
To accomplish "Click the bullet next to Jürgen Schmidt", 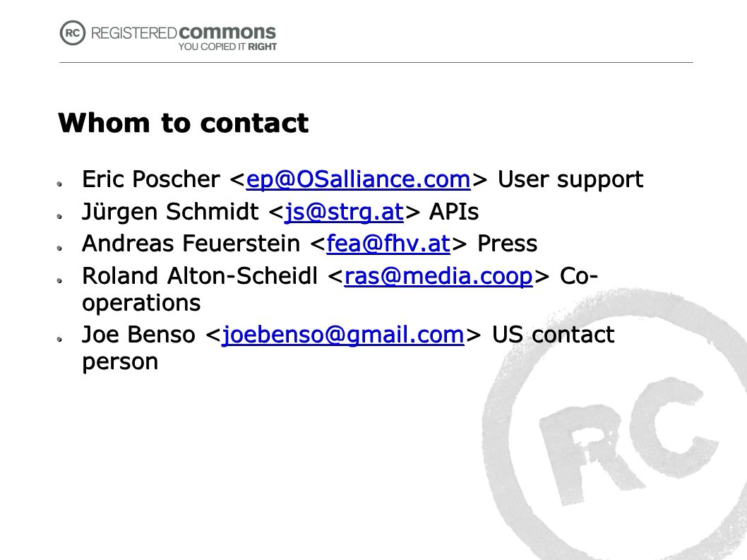I will pyautogui.click(x=59, y=216).
